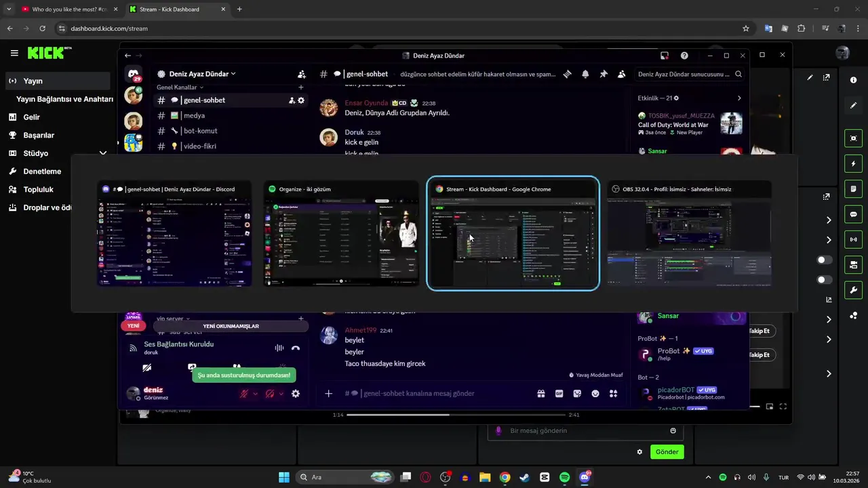Toggle Discord member list icon
Image resolution: width=868 pixels, height=488 pixels.
(621, 74)
